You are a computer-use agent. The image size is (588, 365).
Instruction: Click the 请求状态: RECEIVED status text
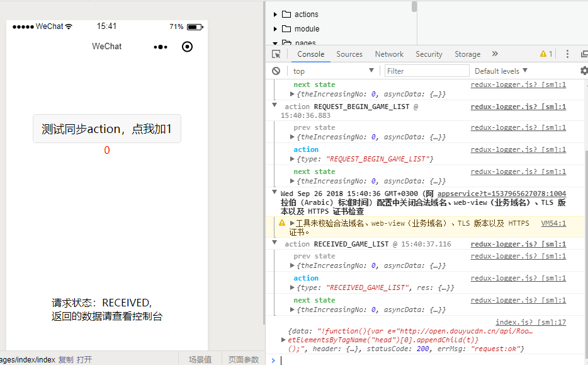[101, 303]
